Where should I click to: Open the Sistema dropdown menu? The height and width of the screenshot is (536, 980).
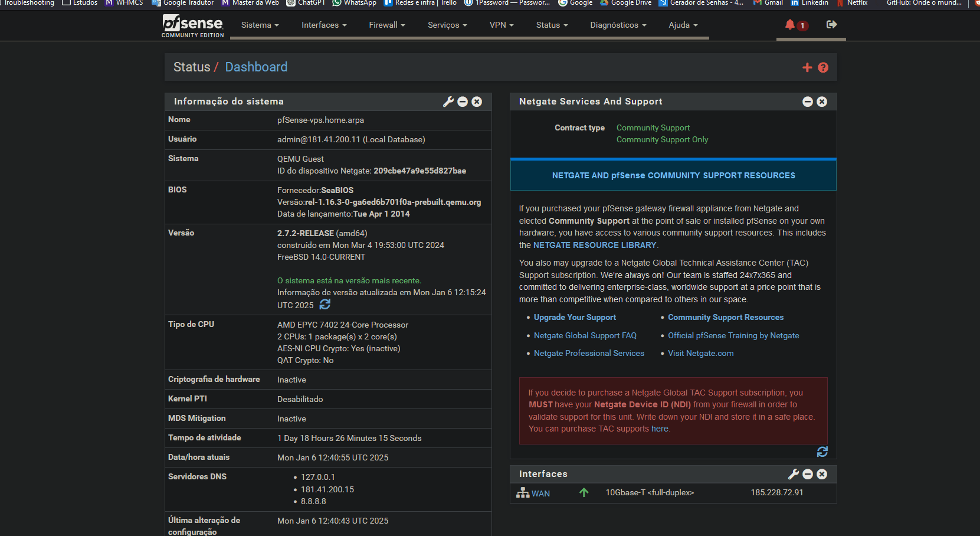(x=260, y=25)
